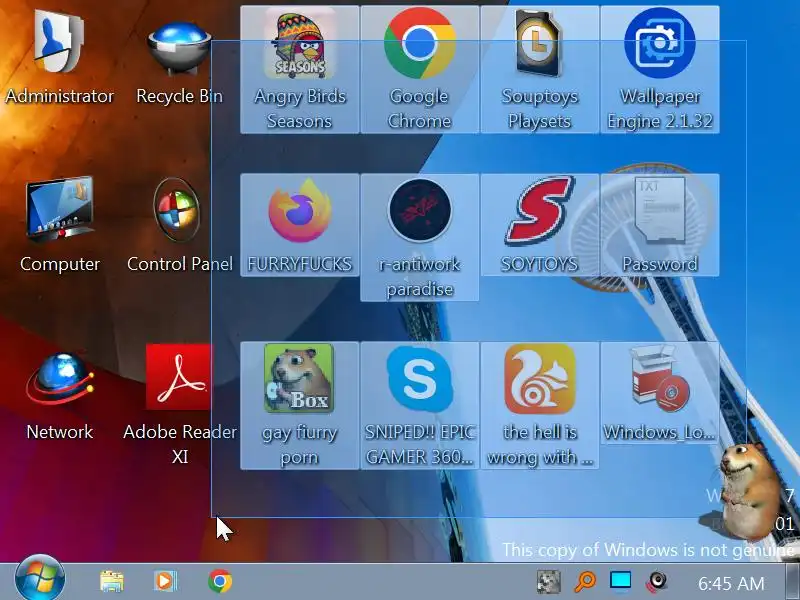Select the Skype-logo SNIPED!! EPIC GAMER icon
The height and width of the screenshot is (600, 800).
[x=419, y=405]
